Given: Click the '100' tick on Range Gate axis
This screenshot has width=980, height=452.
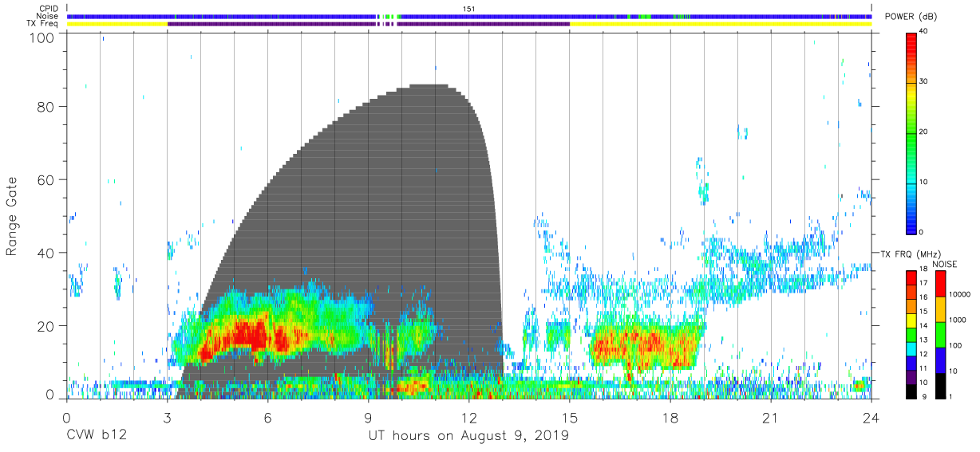Looking at the screenshot, I should (x=42, y=37).
